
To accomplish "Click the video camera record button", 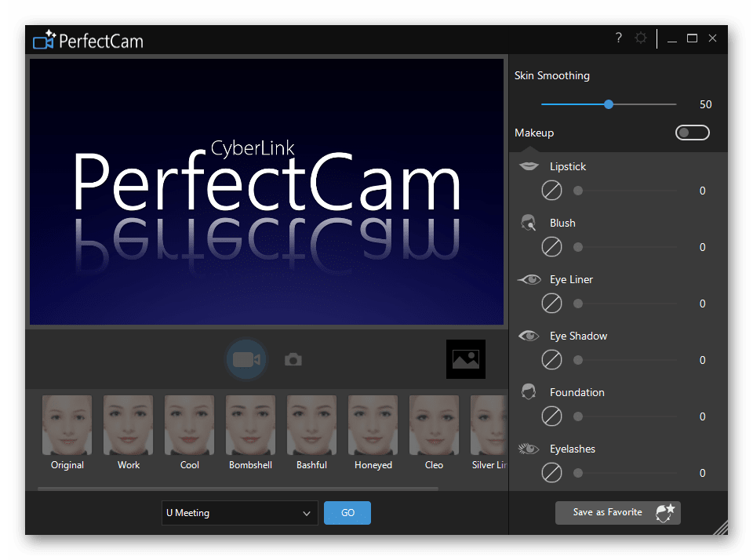I will point(246,359).
